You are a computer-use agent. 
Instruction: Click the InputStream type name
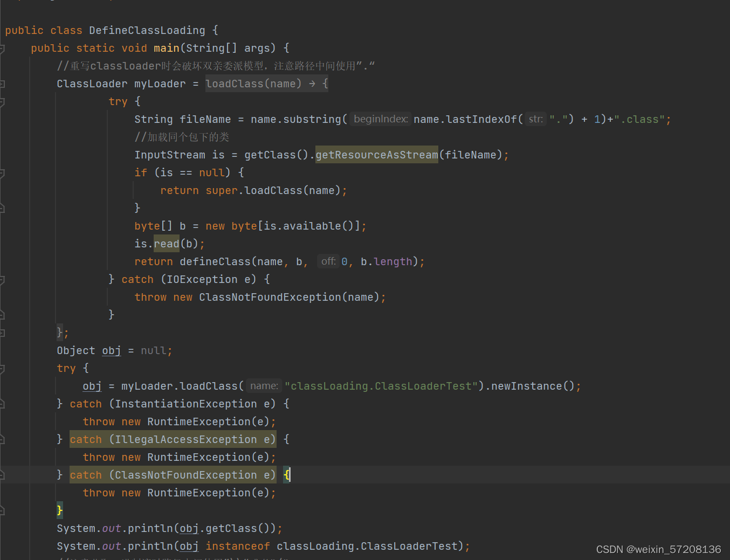pos(170,155)
